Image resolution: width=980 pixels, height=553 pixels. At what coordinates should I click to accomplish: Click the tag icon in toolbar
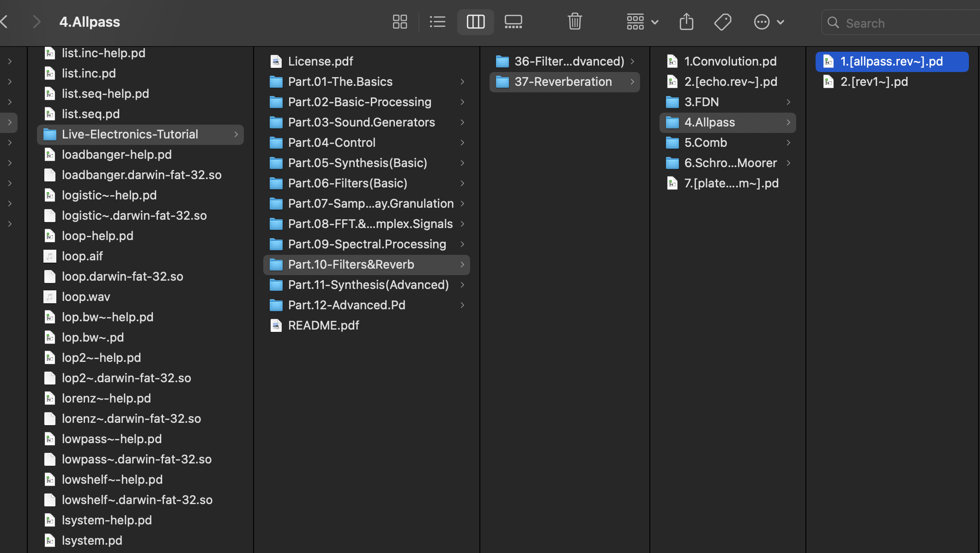point(723,21)
